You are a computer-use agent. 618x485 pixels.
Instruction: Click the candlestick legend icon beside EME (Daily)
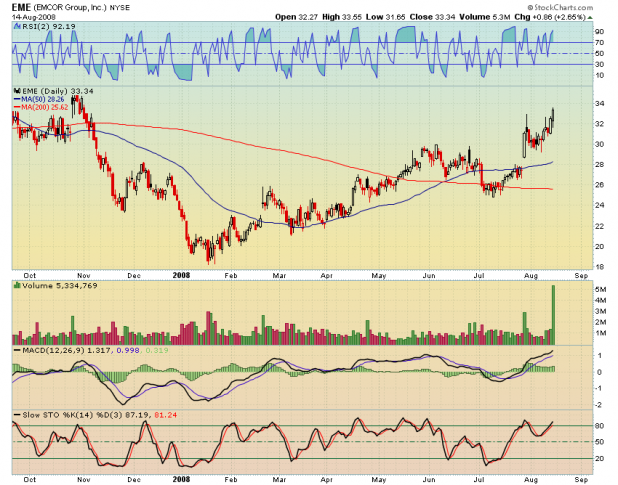[x=17, y=91]
